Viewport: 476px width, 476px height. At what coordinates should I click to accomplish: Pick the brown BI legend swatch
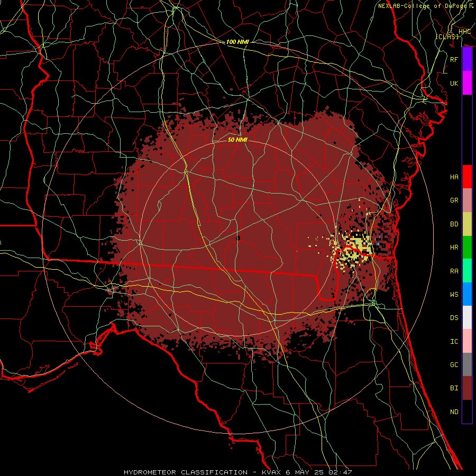tap(467, 388)
